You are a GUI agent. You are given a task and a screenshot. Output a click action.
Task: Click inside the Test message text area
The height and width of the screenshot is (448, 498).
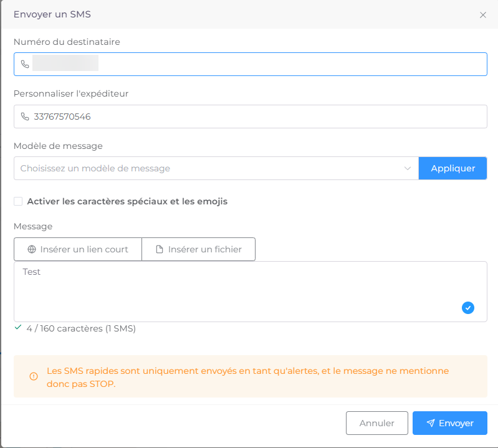251,292
